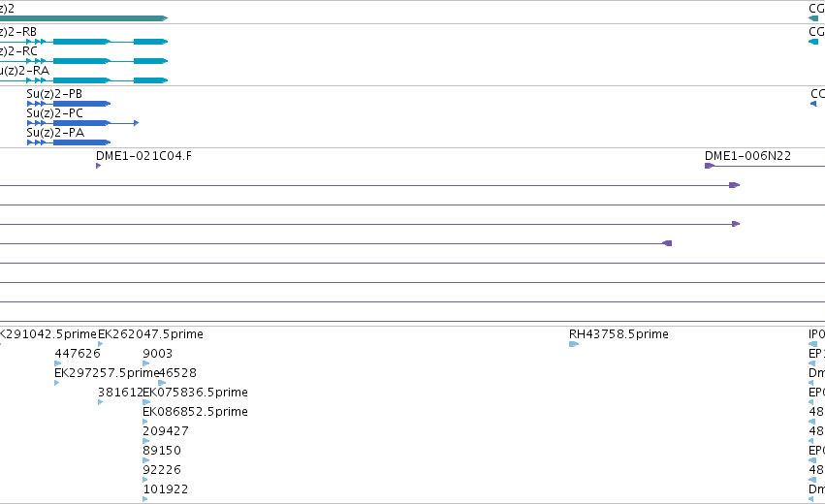This screenshot has height=504, width=825.
Task: Click the arrow glyph beneath 447626
Action: (x=58, y=363)
